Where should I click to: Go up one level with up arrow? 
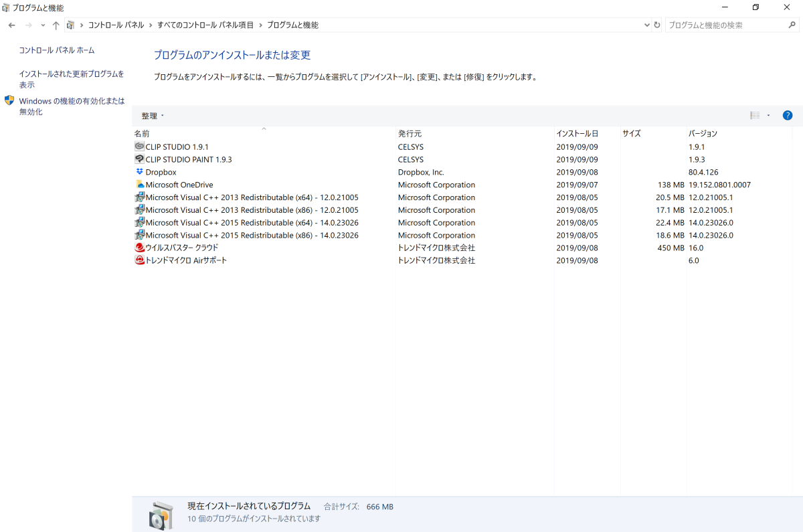point(56,25)
